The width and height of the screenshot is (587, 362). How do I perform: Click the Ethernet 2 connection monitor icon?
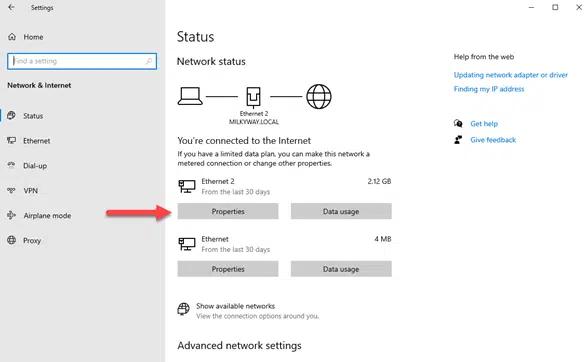coord(187,186)
